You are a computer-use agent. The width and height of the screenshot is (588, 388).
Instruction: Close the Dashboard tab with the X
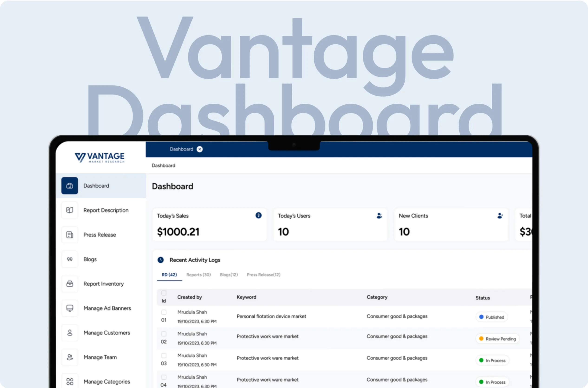coord(199,149)
